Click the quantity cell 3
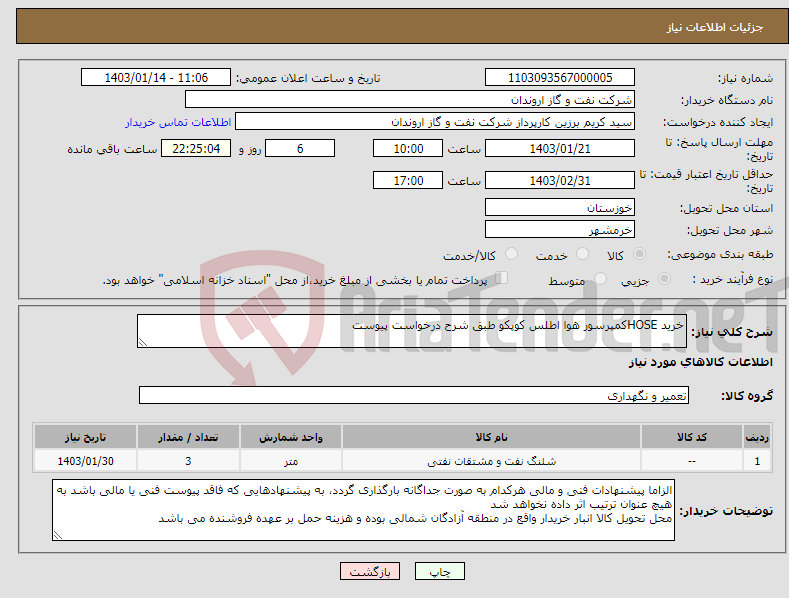This screenshot has width=789, height=598. [188, 461]
